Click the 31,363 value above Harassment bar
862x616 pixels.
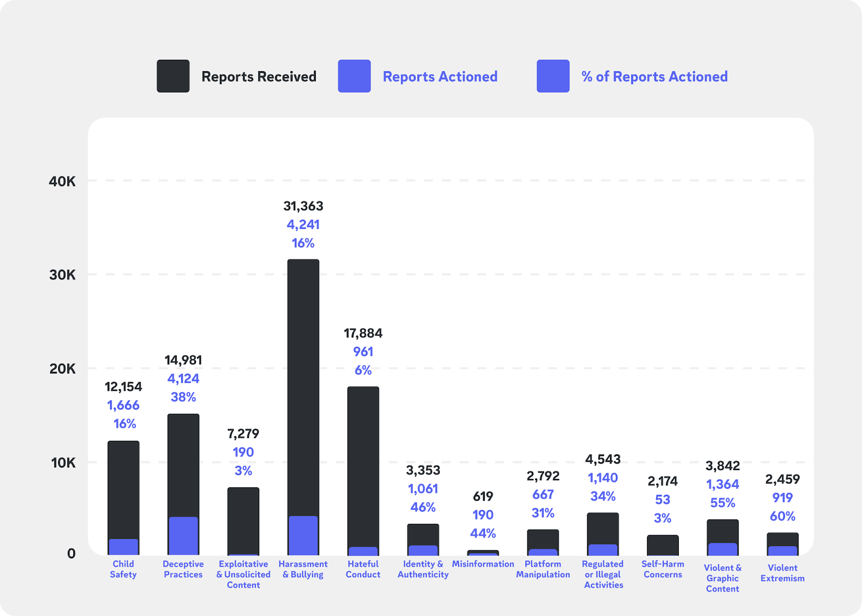pos(303,206)
